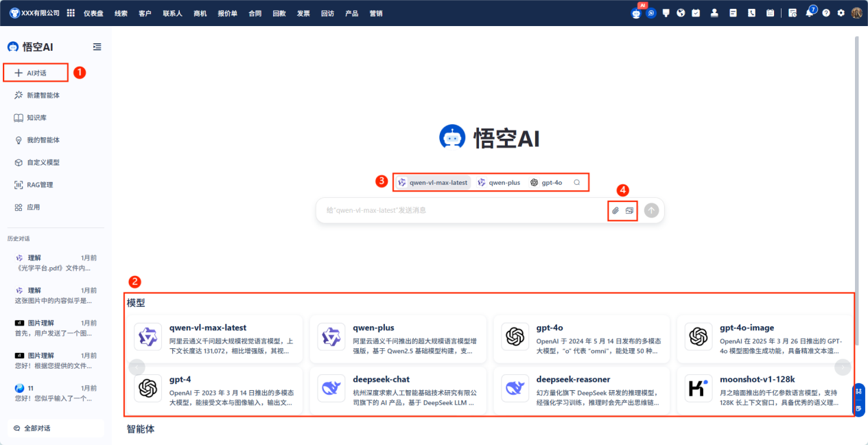
Task: Open the gpt-4o model card
Action: 581,339
